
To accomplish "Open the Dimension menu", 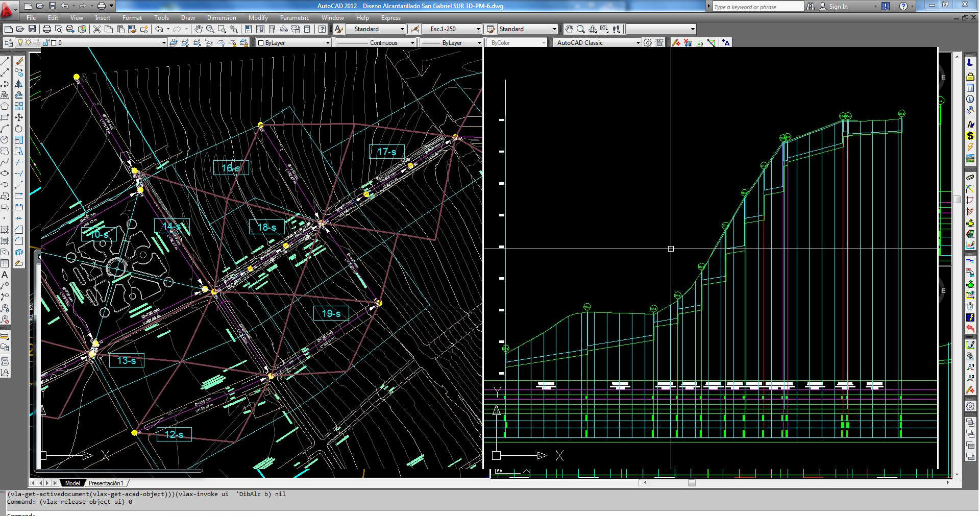I will pyautogui.click(x=221, y=18).
